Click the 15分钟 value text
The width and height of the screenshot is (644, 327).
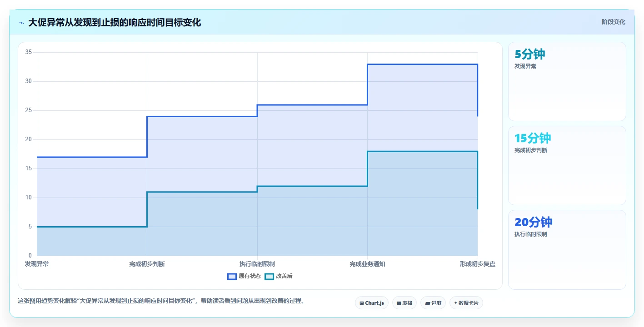(x=533, y=138)
